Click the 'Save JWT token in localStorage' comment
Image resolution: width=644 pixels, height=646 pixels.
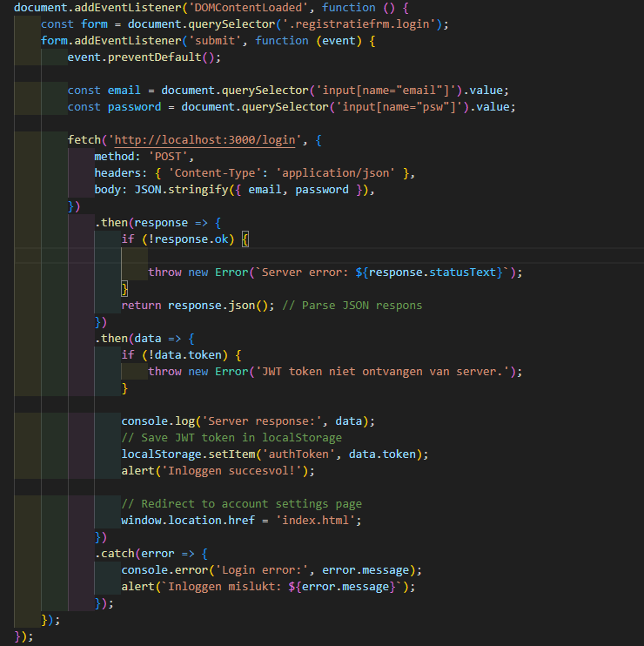click(231, 437)
